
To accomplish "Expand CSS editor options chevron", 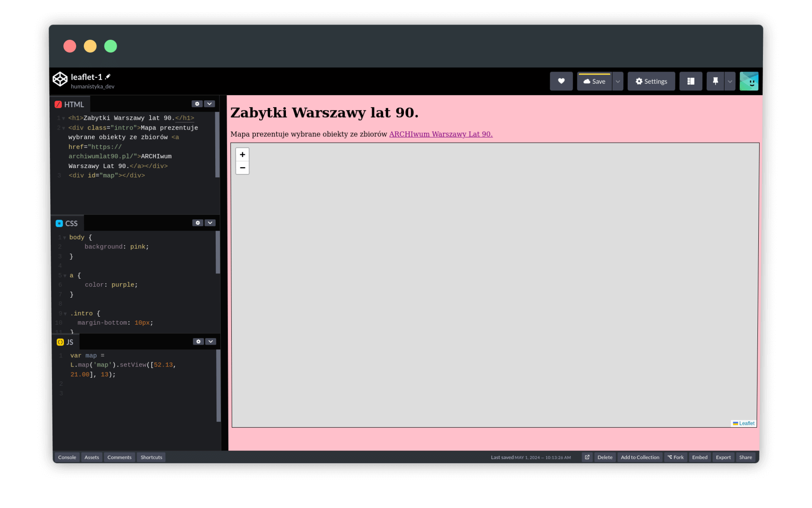I will (210, 223).
